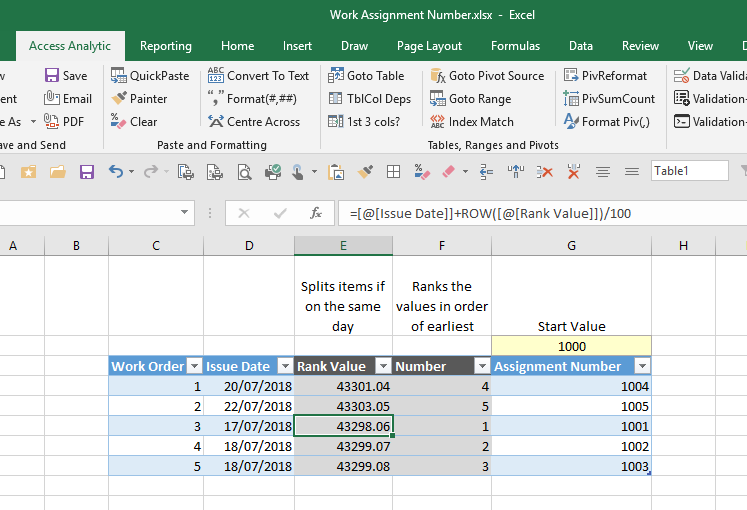Click the Insert Function fx button
The width and height of the screenshot is (747, 510).
(316, 213)
